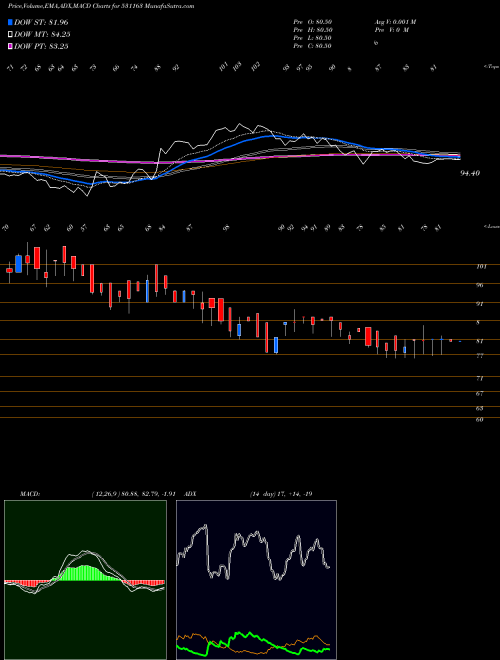Screen dimensions: 500x660
Task: Click the ADX (14 day) values text
Action: [281, 494]
